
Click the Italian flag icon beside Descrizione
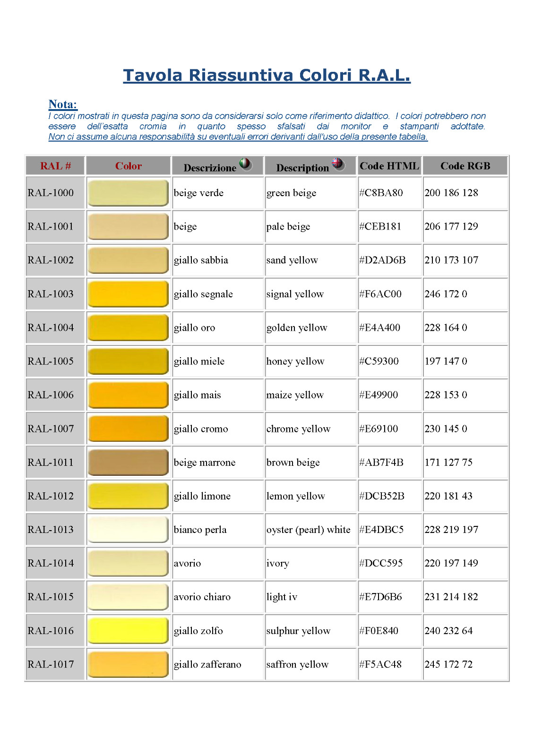point(245,164)
